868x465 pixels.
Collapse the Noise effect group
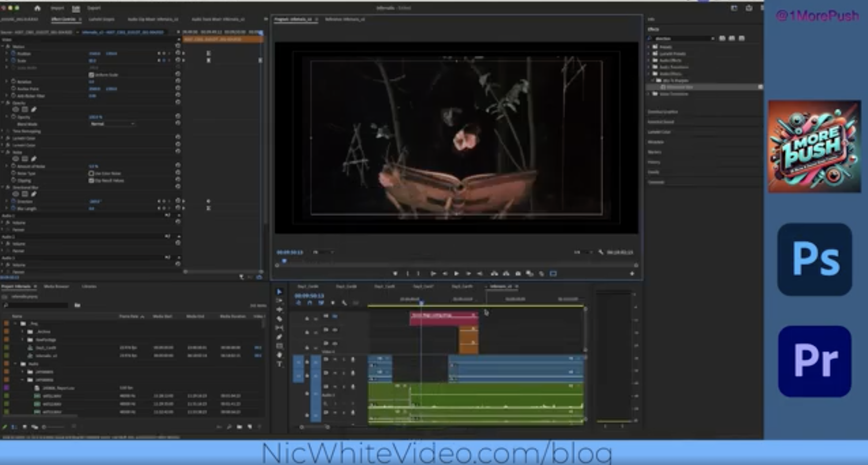click(3, 152)
